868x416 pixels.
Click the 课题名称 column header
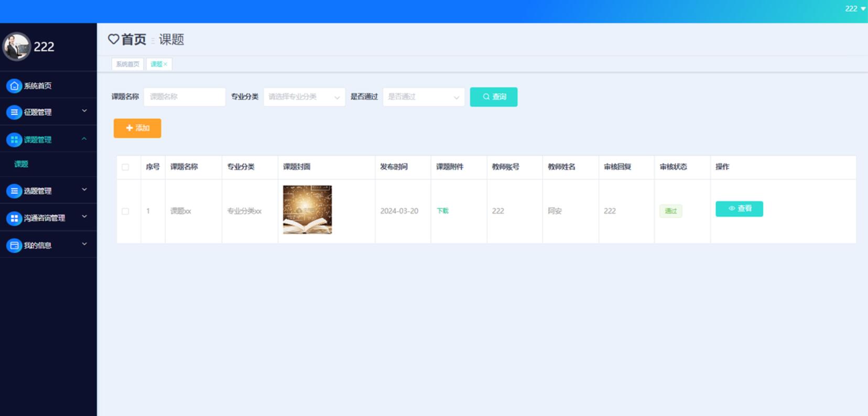[x=184, y=167]
